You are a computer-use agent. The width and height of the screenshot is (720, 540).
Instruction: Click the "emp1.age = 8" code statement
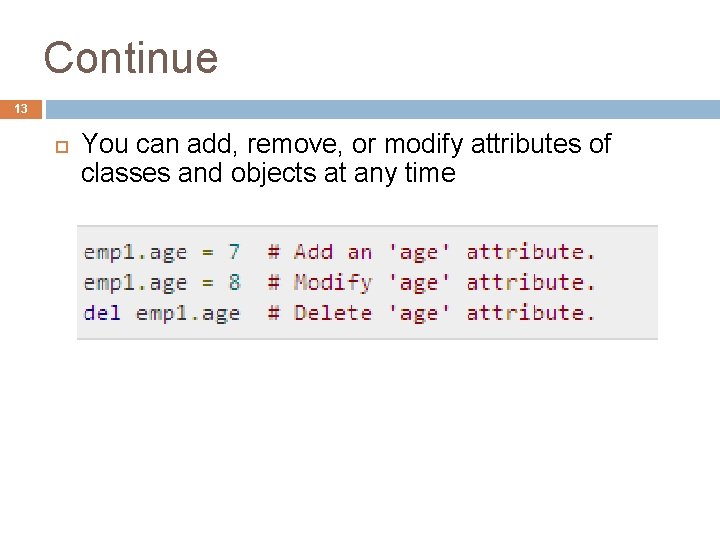click(161, 282)
